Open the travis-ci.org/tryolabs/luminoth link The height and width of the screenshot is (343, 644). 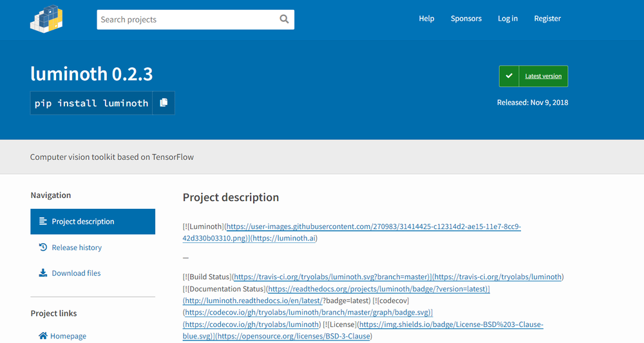[498, 277]
